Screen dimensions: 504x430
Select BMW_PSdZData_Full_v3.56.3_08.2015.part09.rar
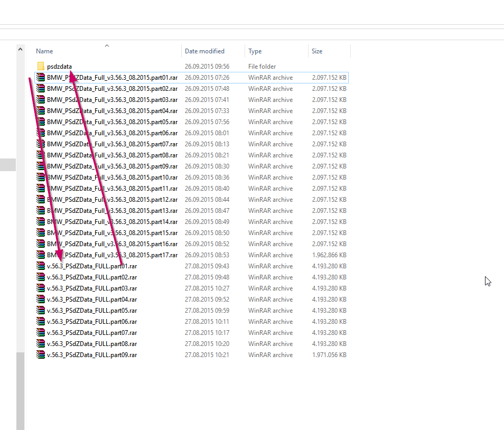point(112,166)
